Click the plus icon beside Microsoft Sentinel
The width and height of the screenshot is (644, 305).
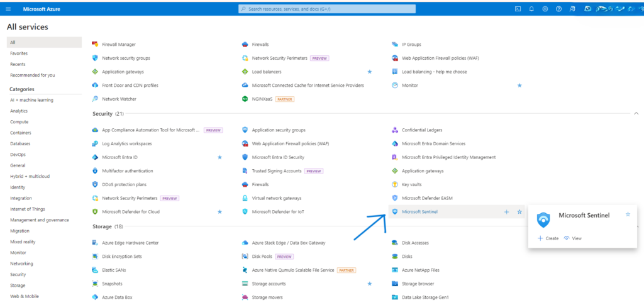pos(507,212)
